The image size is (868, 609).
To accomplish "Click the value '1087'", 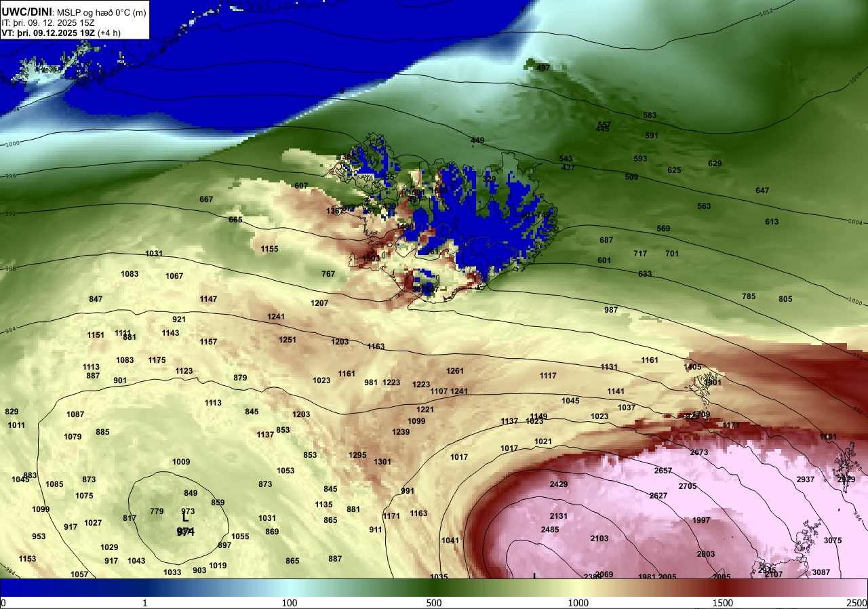I will tap(75, 414).
